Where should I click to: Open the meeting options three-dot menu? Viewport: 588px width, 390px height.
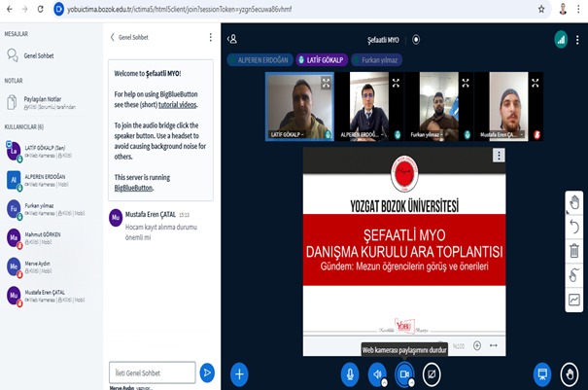(577, 40)
